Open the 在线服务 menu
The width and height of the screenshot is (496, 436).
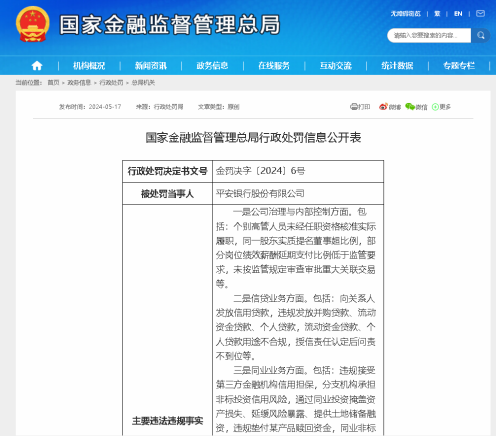pyautogui.click(x=274, y=66)
